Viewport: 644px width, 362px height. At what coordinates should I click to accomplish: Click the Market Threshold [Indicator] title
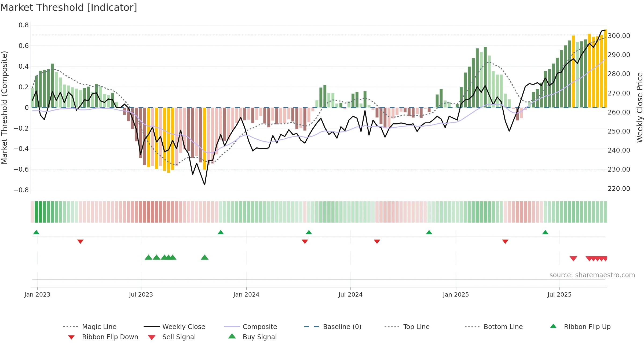tap(69, 8)
